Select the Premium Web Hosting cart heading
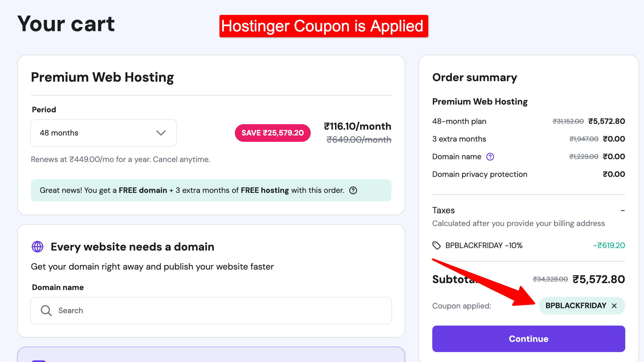Screen dimensions: 644x362 point(103,78)
